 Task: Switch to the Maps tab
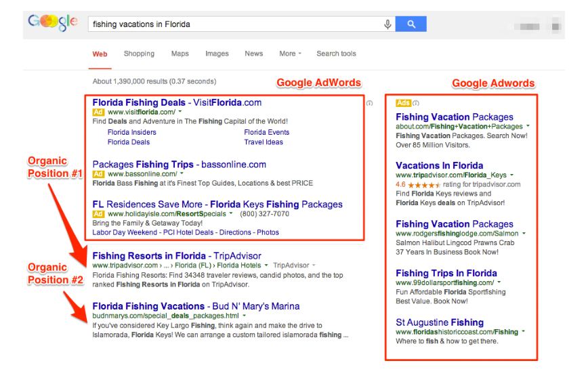tap(180, 54)
